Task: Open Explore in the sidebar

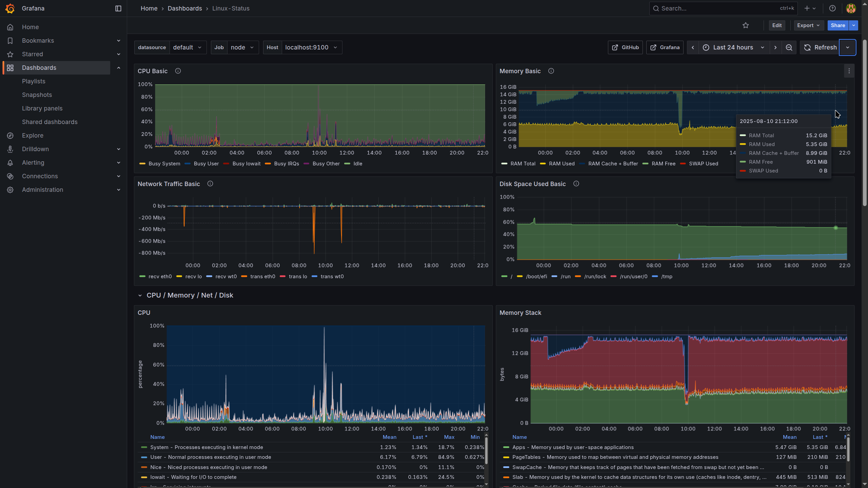Action: (x=33, y=136)
